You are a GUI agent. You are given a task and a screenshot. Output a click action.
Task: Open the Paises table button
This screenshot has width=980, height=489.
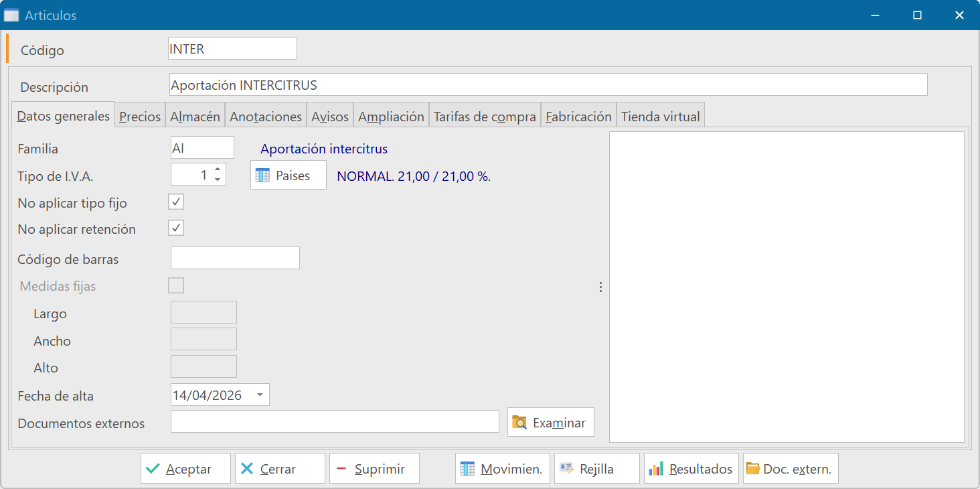pyautogui.click(x=288, y=176)
